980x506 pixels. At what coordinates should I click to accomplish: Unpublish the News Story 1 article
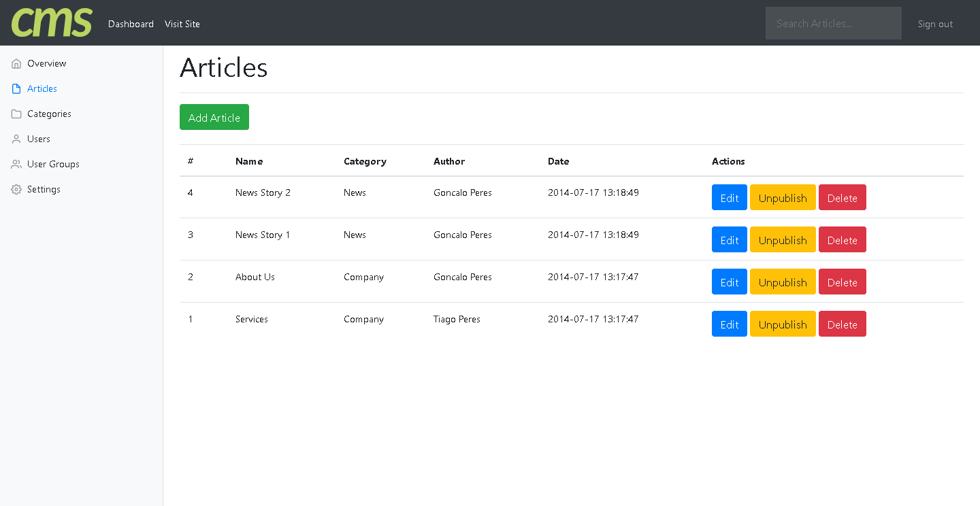tap(783, 240)
